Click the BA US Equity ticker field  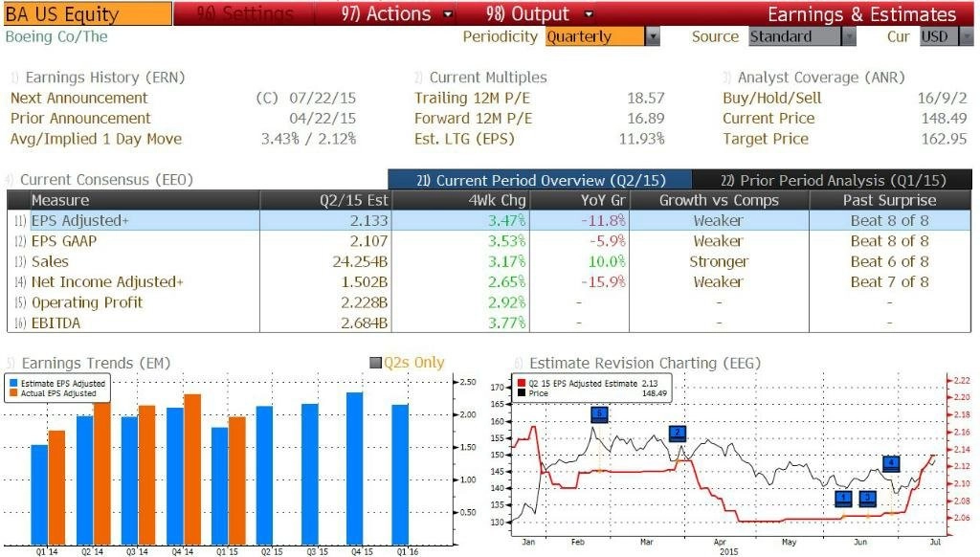click(86, 13)
